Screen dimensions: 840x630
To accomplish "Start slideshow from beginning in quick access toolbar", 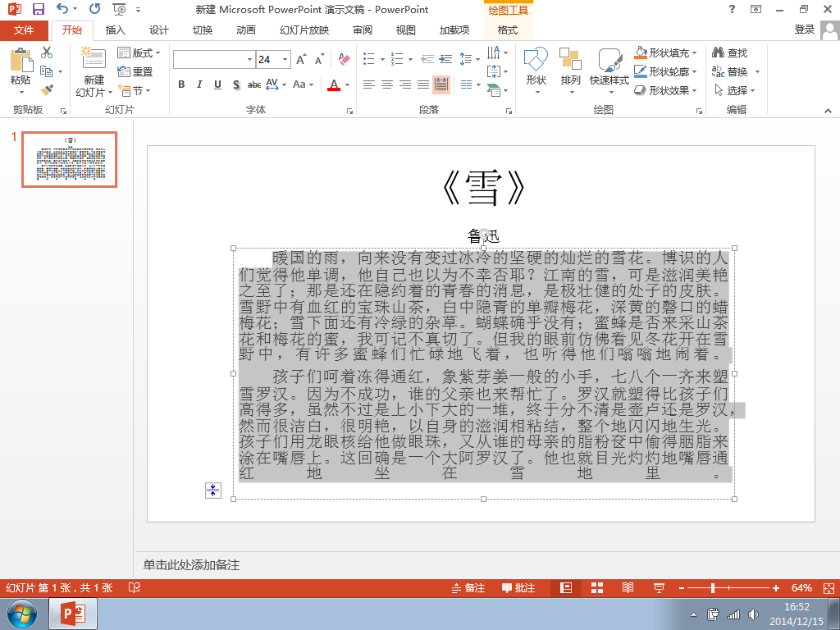I will 119,9.
